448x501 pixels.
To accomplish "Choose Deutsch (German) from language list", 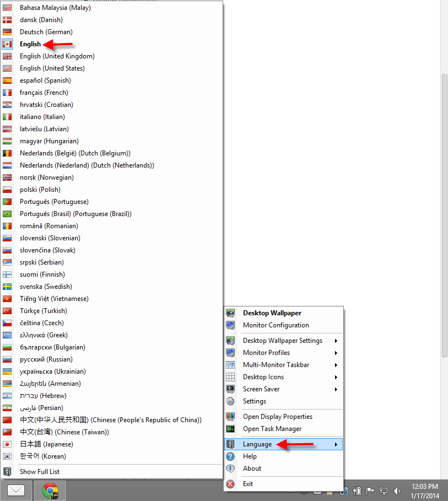I will (46, 32).
